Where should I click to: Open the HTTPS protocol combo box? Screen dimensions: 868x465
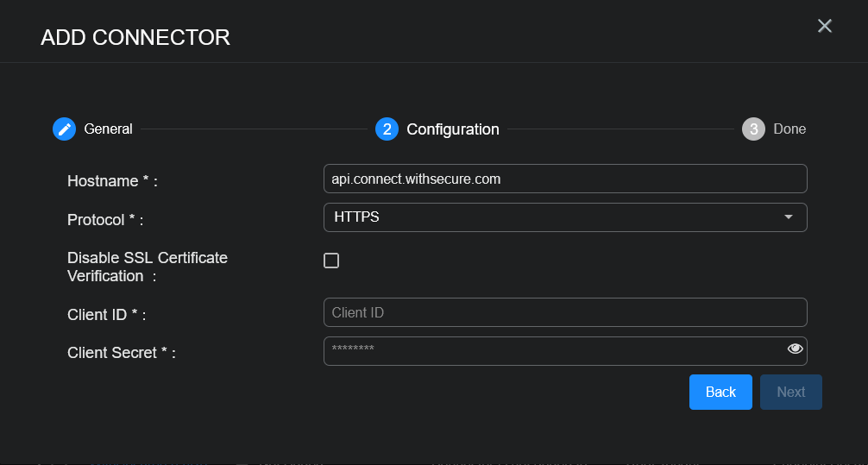tap(552, 217)
